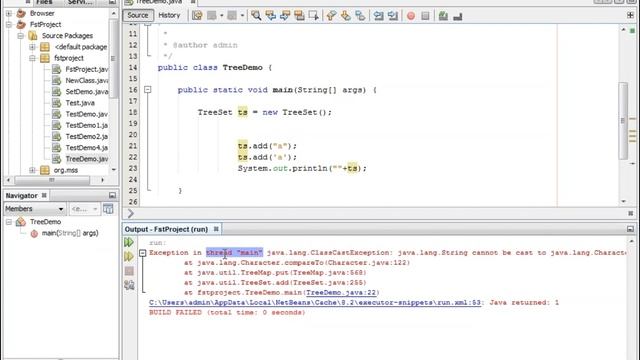Select the Output - FstProject (run) tab
Viewport: 640px width, 360px height.
pyautogui.click(x=167, y=229)
